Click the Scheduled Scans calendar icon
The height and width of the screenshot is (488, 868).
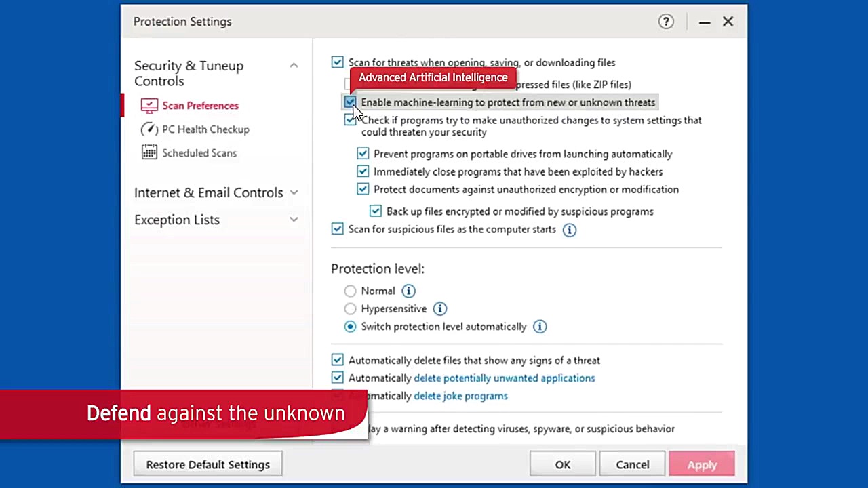point(149,153)
